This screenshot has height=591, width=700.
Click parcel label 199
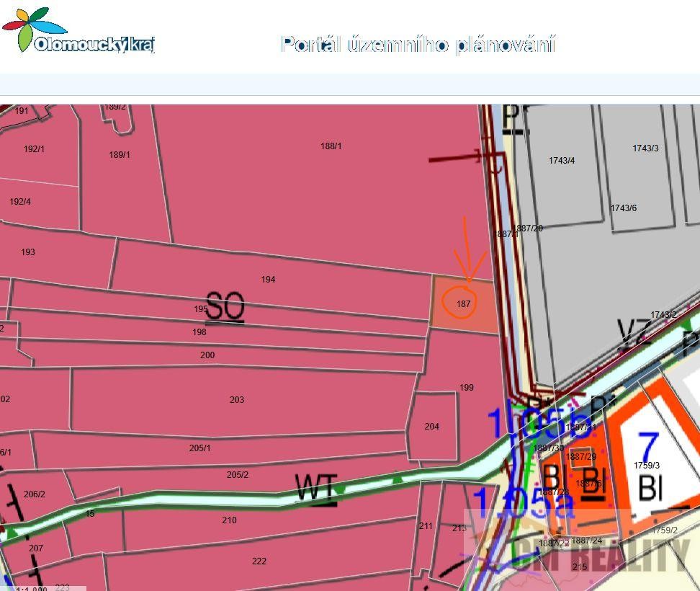pos(467,388)
